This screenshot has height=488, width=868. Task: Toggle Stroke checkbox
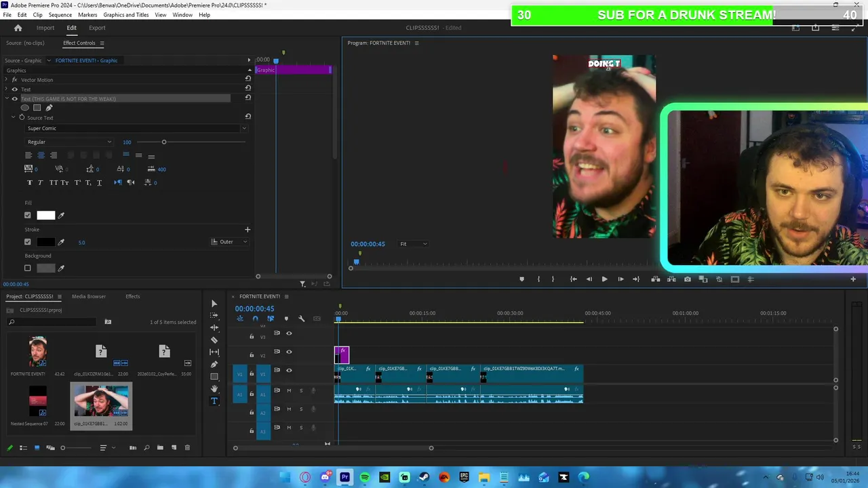28,242
